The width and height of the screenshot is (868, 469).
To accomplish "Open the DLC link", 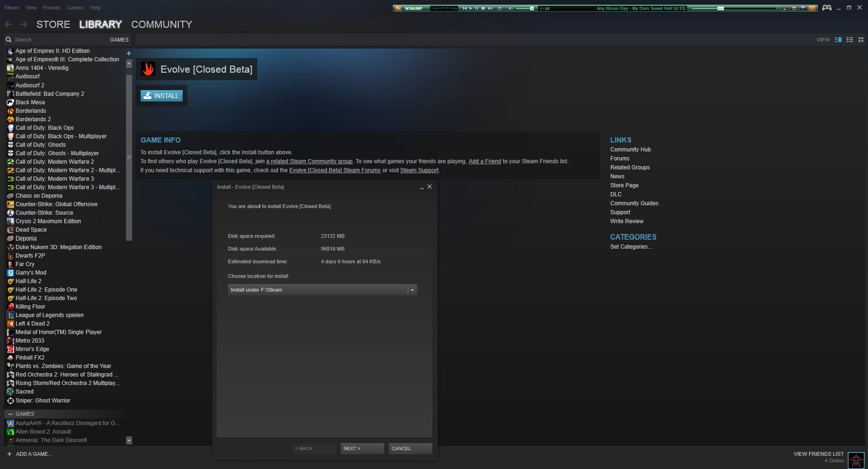I will pos(616,194).
